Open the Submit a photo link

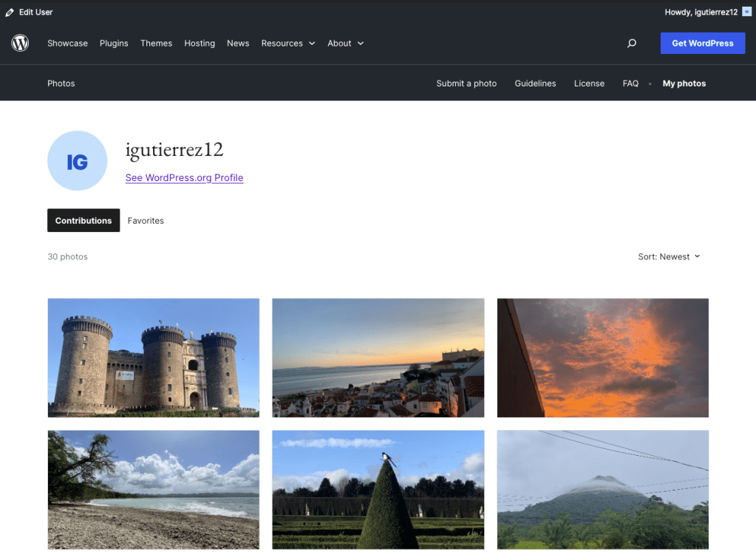click(x=466, y=83)
